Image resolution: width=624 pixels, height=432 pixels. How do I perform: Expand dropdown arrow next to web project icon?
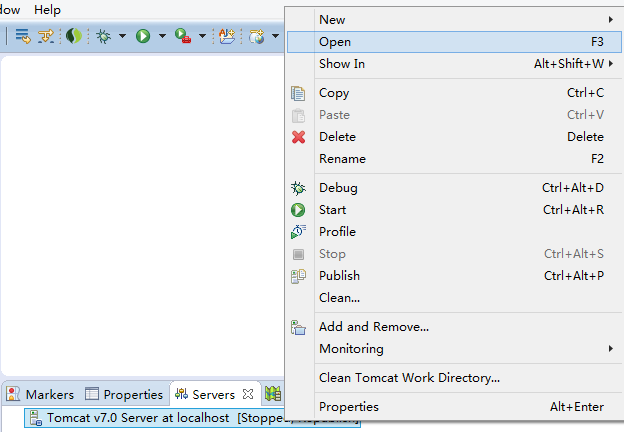275,36
